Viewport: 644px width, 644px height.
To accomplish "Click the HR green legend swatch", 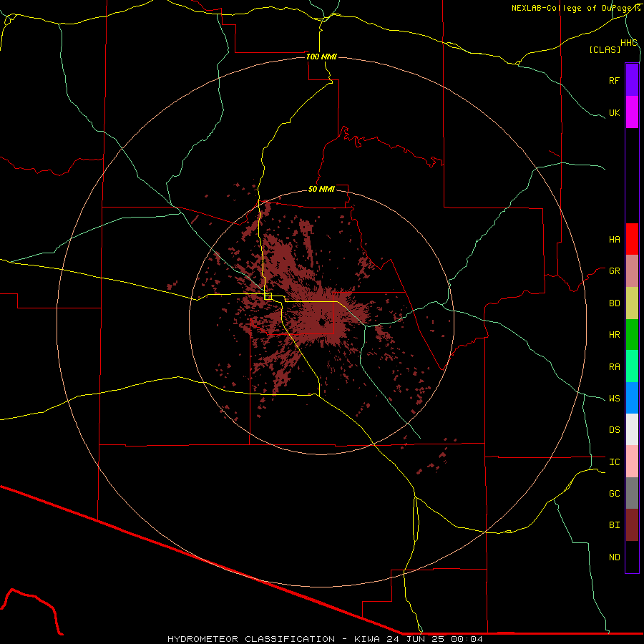I will pyautogui.click(x=632, y=335).
